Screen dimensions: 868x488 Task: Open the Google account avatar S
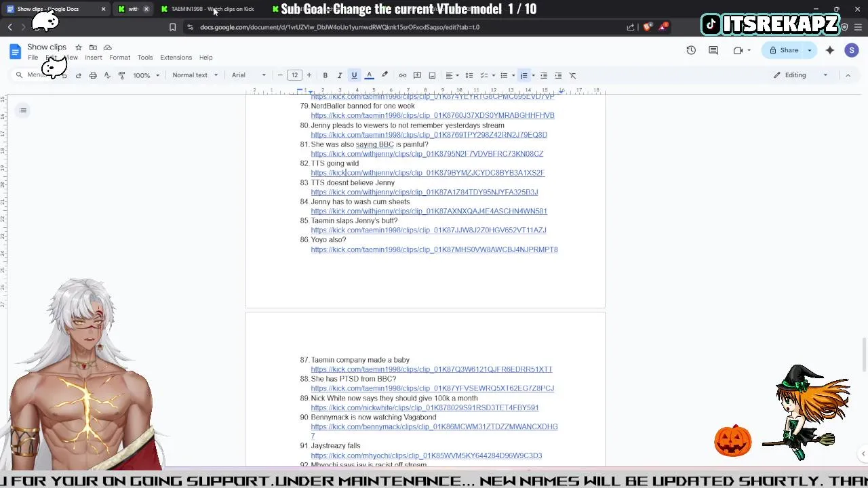pyautogui.click(x=852, y=50)
